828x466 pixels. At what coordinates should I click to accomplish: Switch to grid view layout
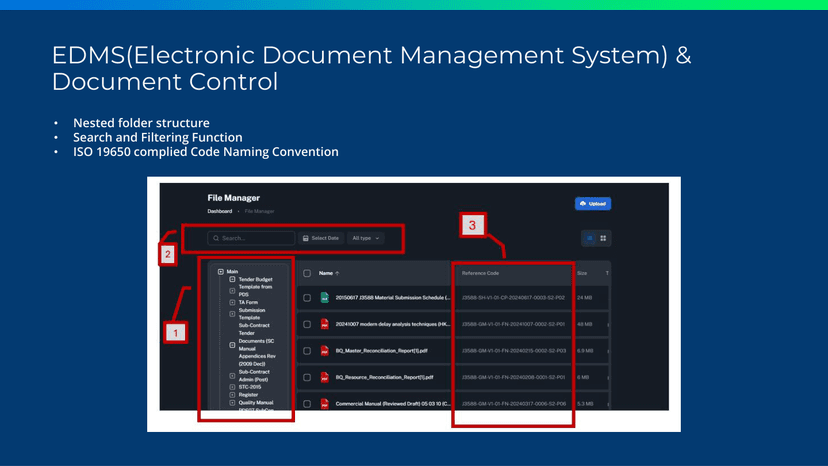coord(603,238)
